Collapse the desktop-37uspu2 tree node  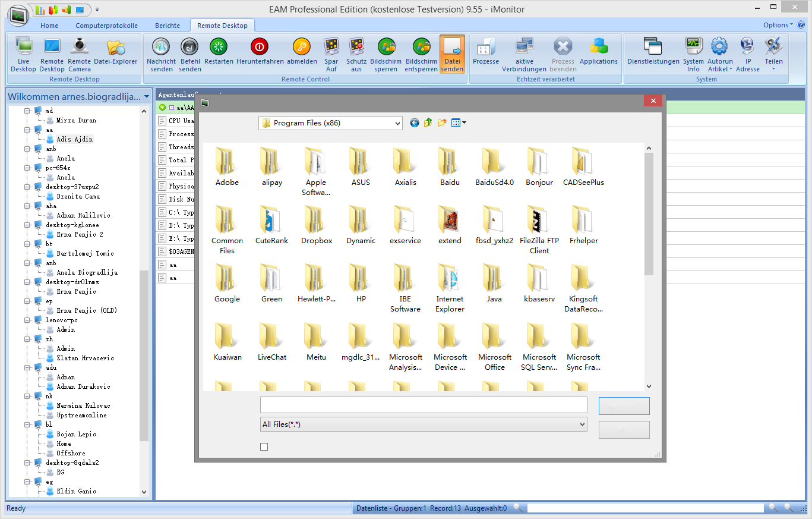click(x=27, y=187)
